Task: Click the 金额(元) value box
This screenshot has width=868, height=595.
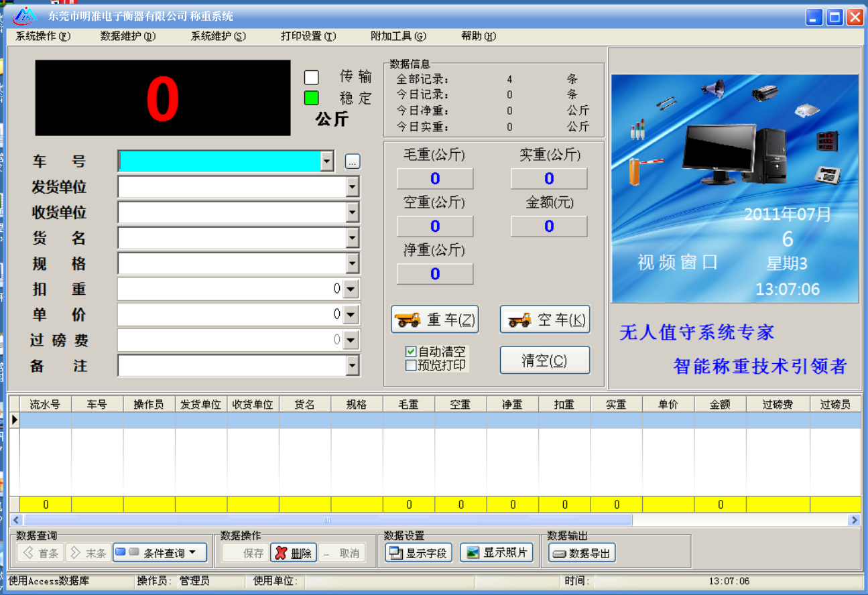Action: click(549, 226)
